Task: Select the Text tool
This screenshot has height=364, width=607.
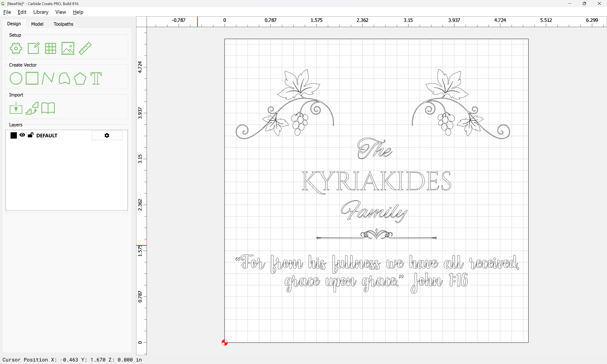Action: 96,79
